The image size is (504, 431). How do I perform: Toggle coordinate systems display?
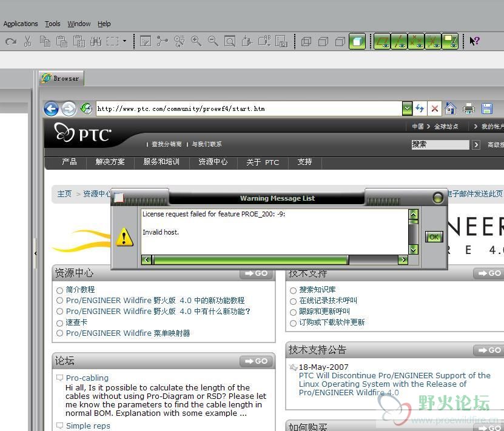433,41
